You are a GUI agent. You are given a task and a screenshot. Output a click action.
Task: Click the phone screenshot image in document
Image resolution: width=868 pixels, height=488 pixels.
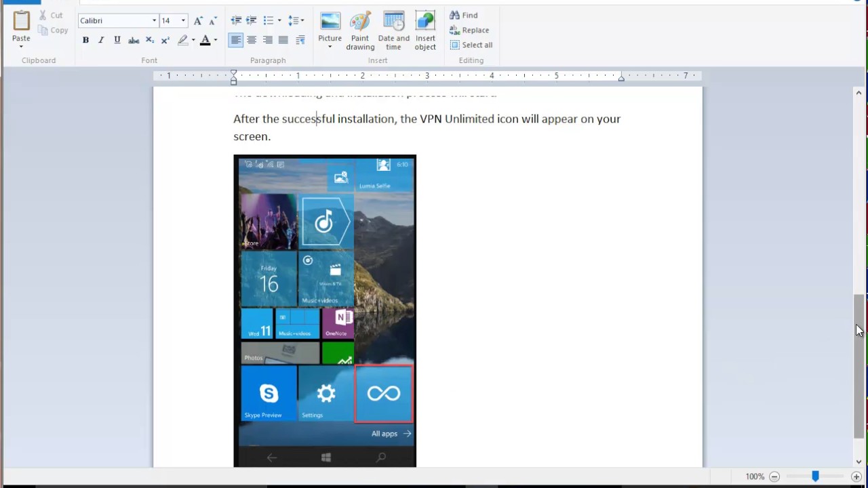tap(325, 311)
